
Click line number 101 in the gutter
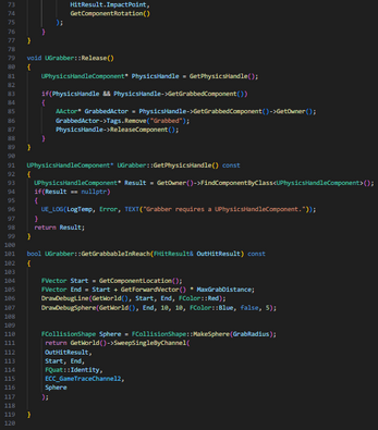click(x=10, y=254)
